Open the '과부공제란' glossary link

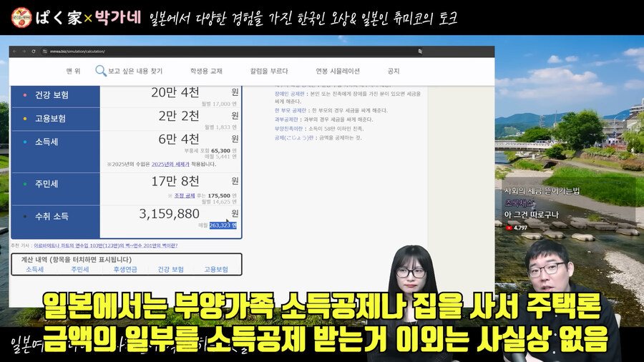(286, 119)
